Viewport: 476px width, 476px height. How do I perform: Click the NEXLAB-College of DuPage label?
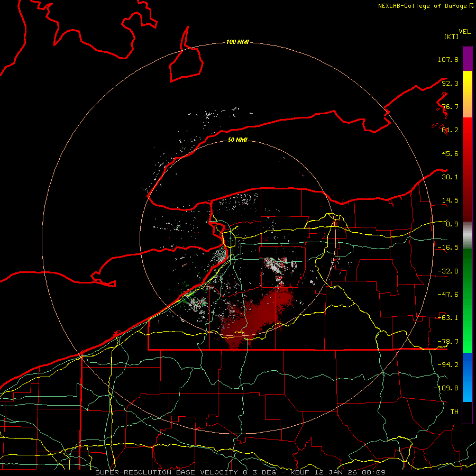pyautogui.click(x=426, y=6)
